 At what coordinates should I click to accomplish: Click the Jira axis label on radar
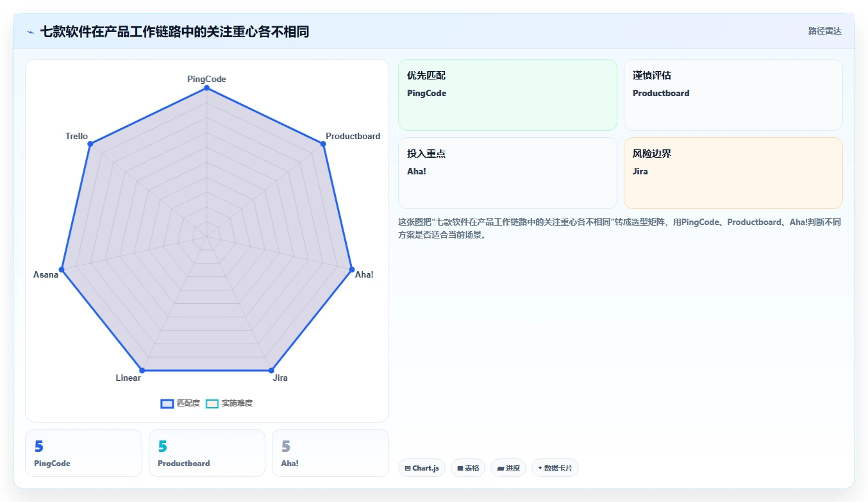click(x=280, y=378)
